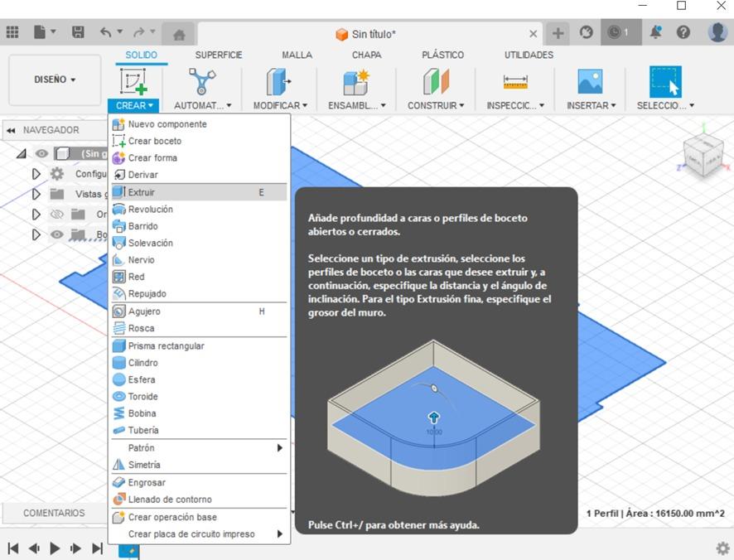Click the sketch feature in timeline
The width and height of the screenshot is (734, 560).
click(x=129, y=551)
